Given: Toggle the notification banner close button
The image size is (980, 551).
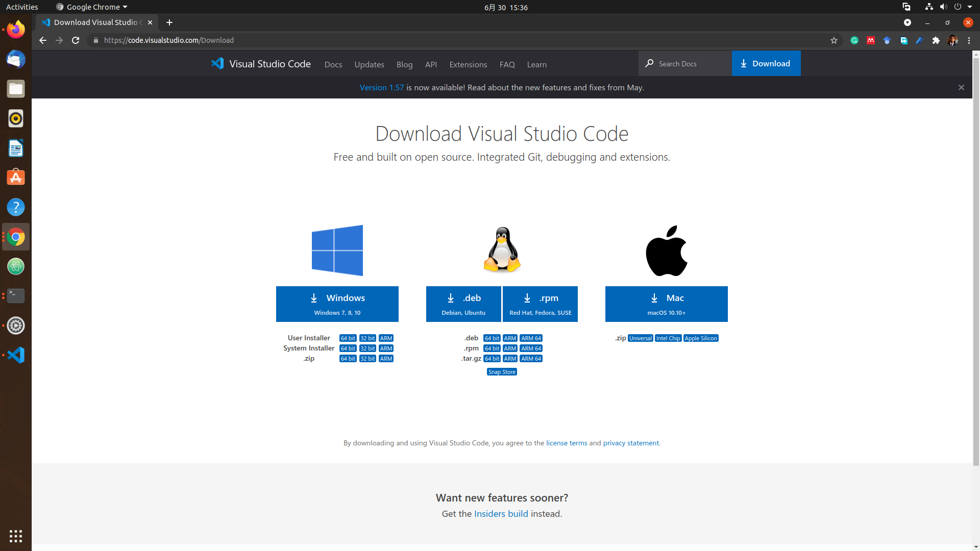Looking at the screenshot, I should [961, 87].
